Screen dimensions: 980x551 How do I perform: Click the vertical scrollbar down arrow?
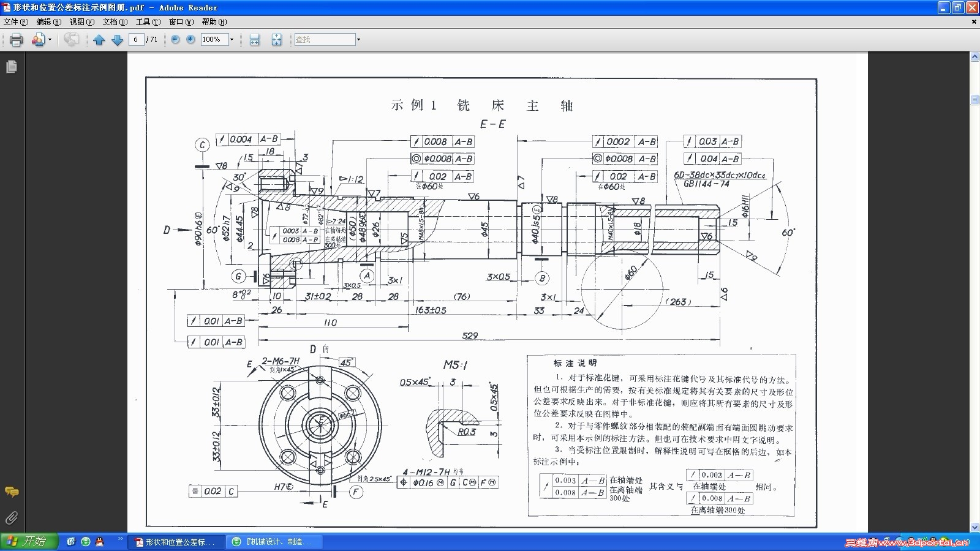[x=974, y=527]
